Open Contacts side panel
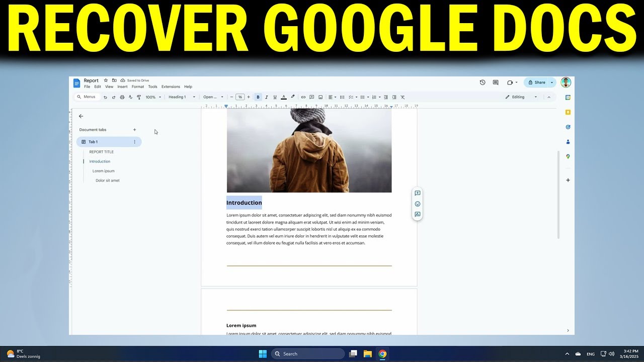 (x=568, y=142)
